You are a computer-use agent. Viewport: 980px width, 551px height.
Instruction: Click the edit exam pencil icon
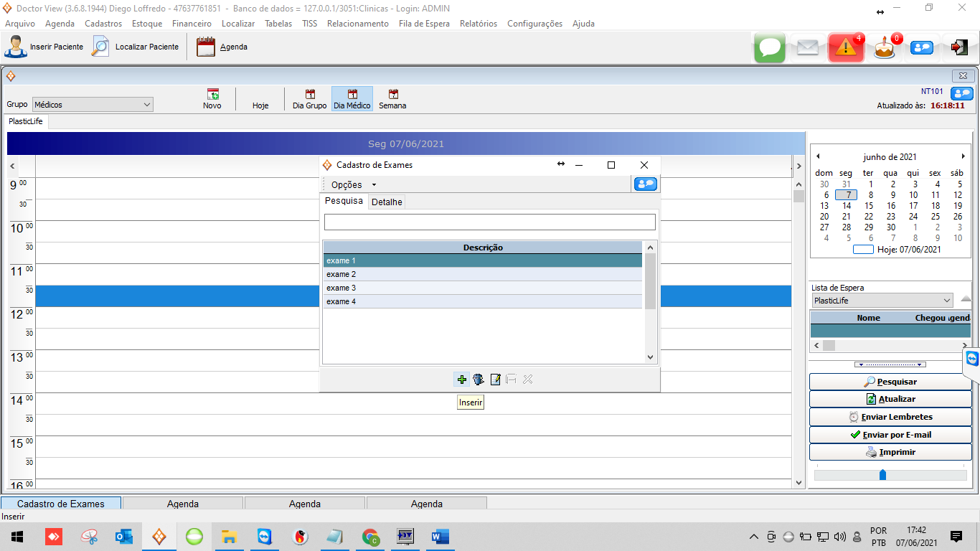point(495,380)
